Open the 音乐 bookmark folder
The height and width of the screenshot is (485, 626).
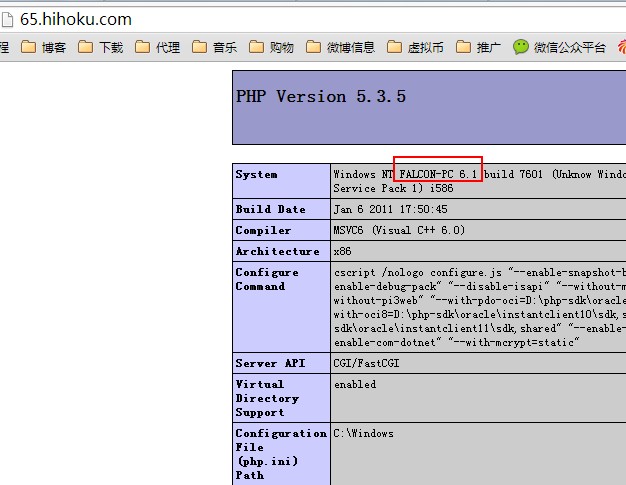(x=214, y=47)
